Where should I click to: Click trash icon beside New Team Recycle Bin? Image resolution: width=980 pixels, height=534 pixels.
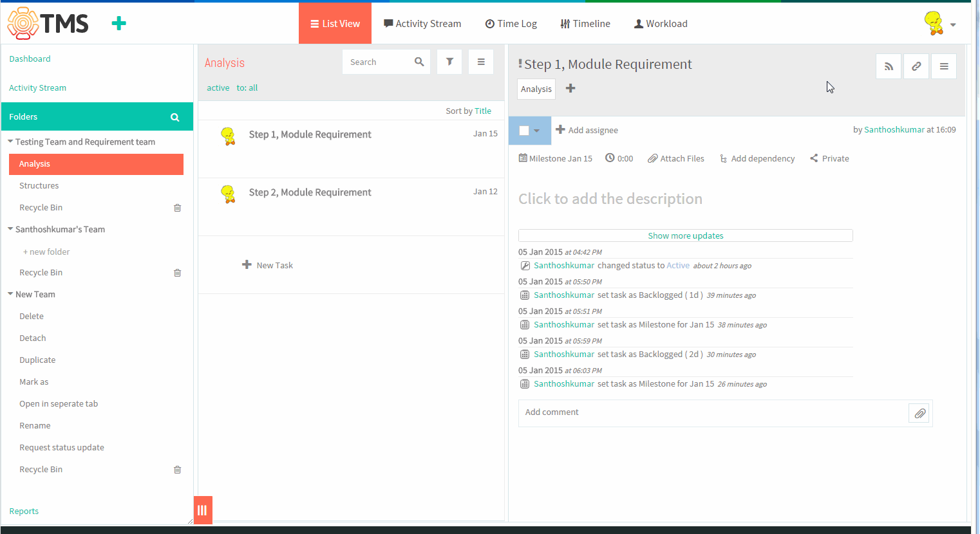pos(178,470)
